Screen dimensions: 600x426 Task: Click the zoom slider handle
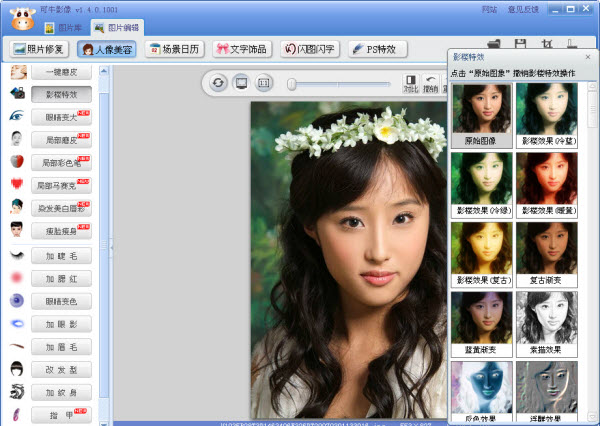tap(292, 84)
